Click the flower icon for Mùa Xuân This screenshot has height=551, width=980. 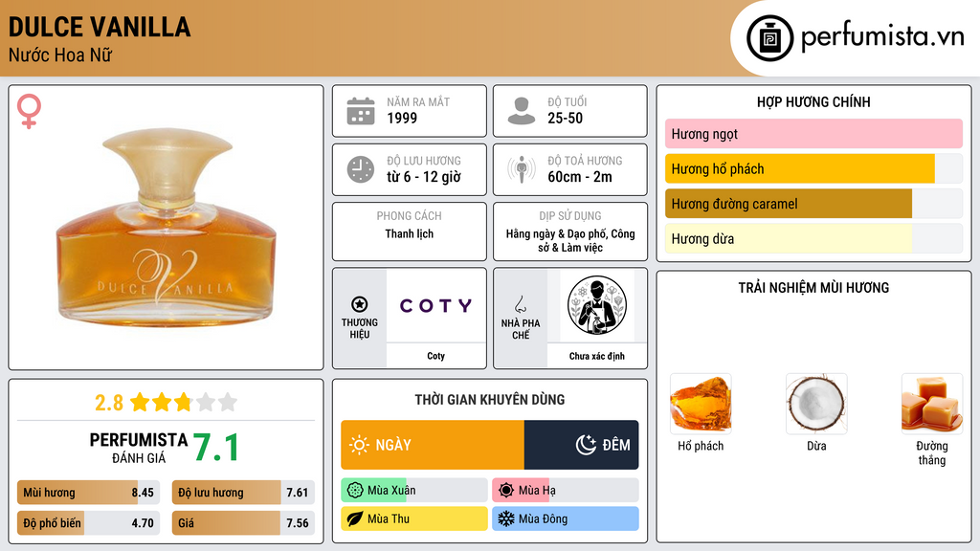pyautogui.click(x=355, y=491)
